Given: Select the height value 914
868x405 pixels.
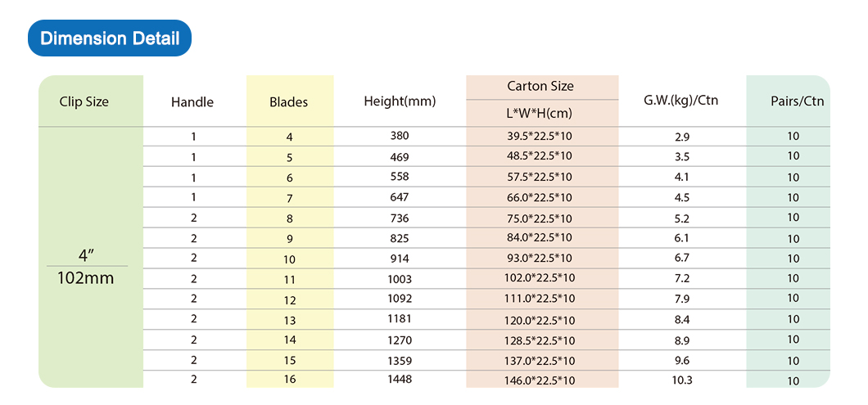Looking at the screenshot, I should [399, 259].
